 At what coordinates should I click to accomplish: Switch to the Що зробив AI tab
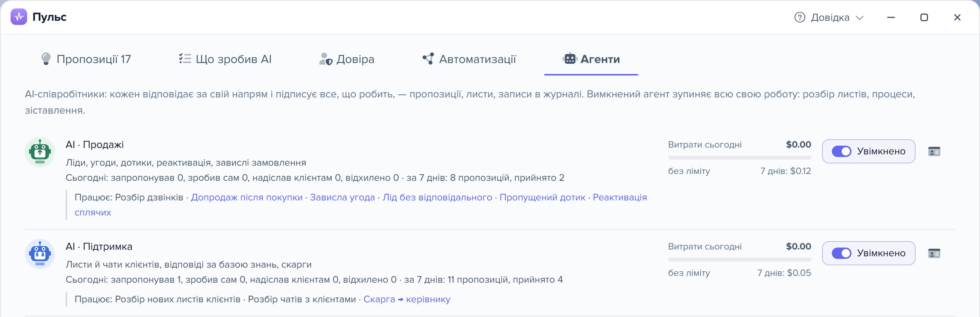pyautogui.click(x=225, y=59)
